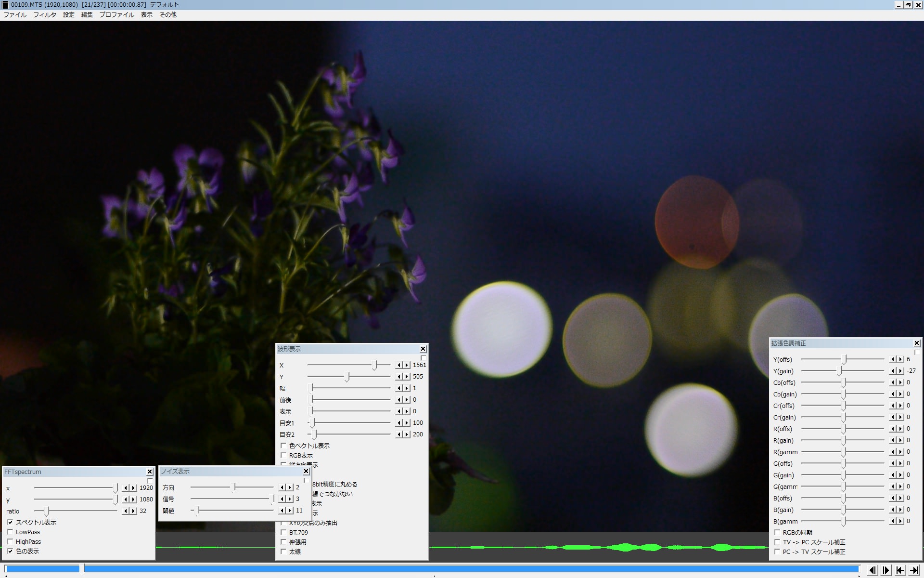Enable RGBの同期 checkbox
Image resolution: width=924 pixels, height=578 pixels.
coord(777,532)
